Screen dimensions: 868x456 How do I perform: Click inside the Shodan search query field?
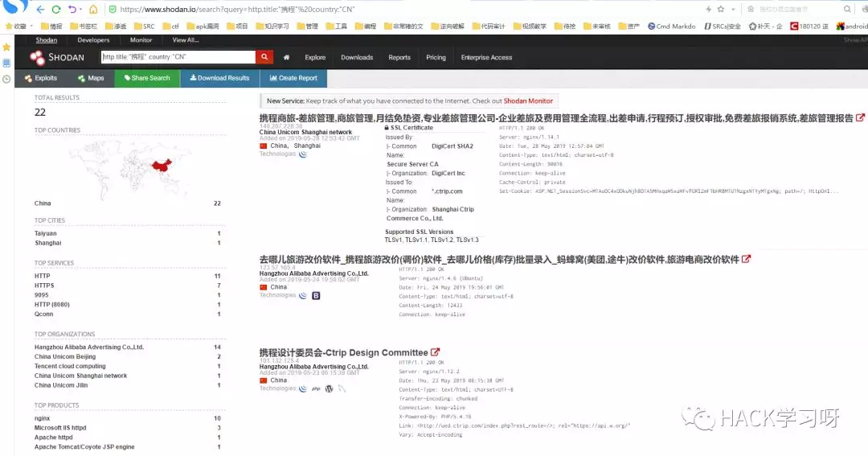point(178,56)
